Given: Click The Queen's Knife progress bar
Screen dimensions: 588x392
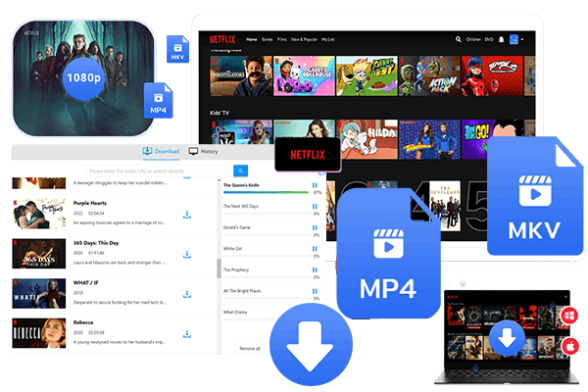Looking at the screenshot, I should [266, 192].
